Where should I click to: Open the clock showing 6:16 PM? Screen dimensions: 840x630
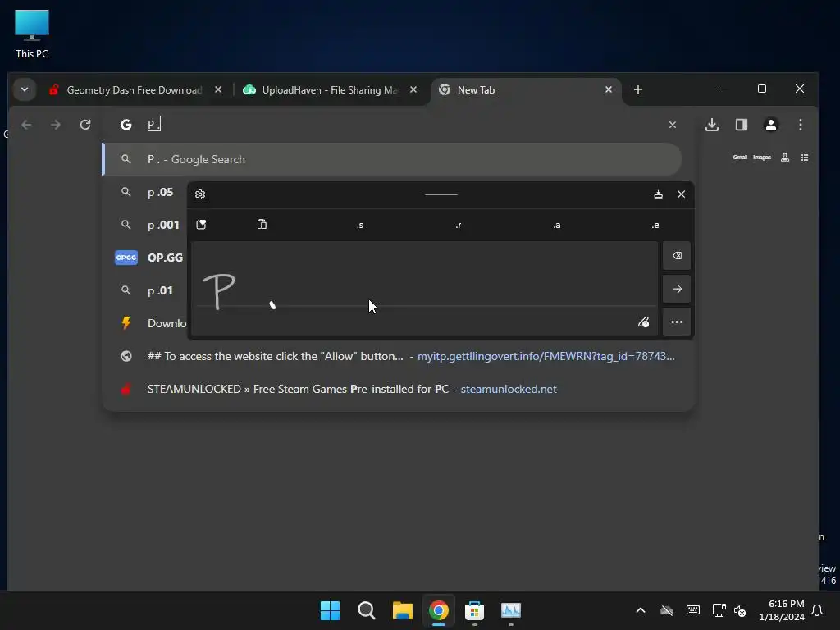coord(782,610)
